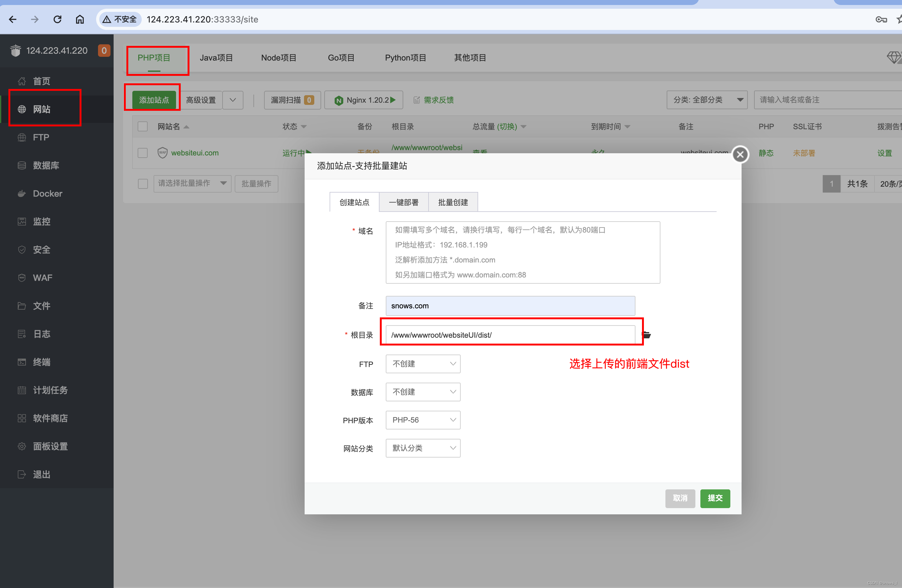Open 首页 in the sidebar
902x588 pixels.
(x=42, y=81)
